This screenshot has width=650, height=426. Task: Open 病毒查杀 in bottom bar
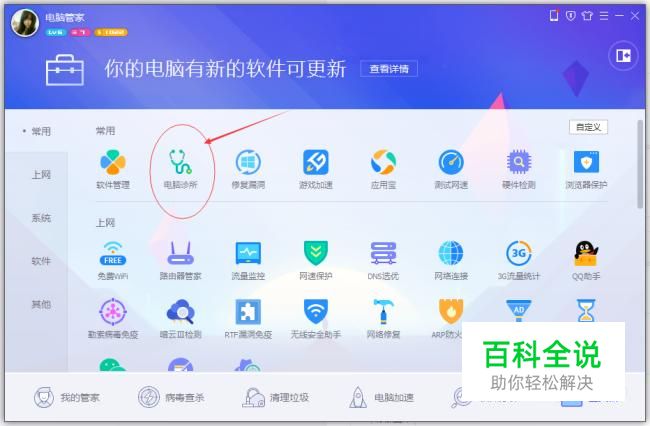click(x=171, y=397)
